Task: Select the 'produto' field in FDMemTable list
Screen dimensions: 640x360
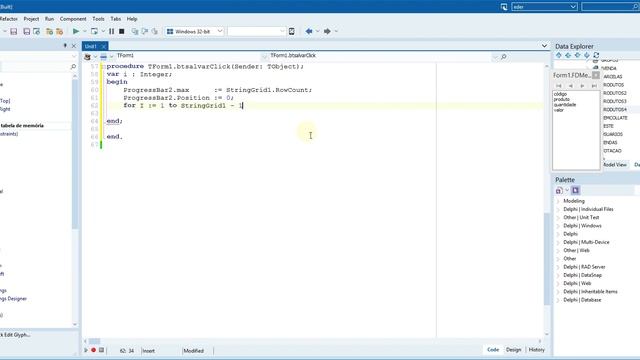Action: coord(562,99)
